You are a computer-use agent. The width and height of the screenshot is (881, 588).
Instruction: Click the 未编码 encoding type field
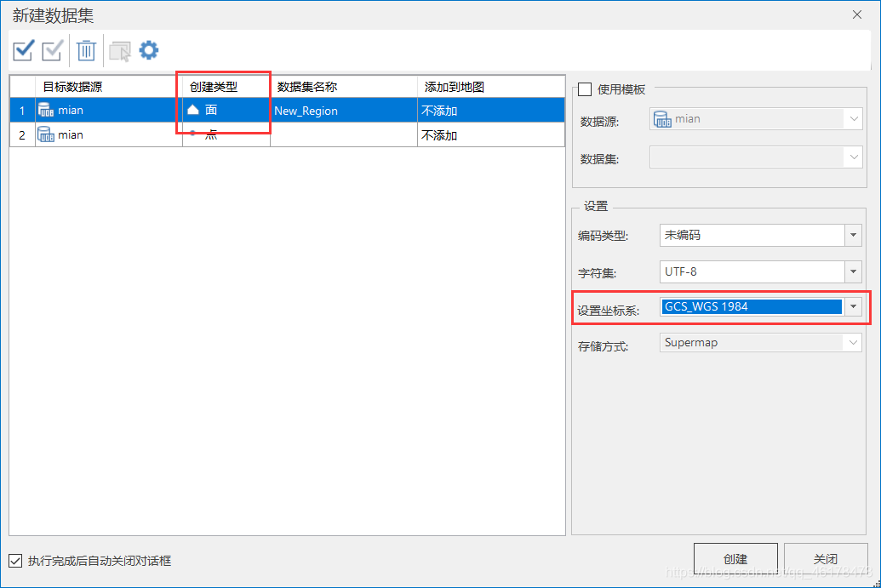pos(752,236)
